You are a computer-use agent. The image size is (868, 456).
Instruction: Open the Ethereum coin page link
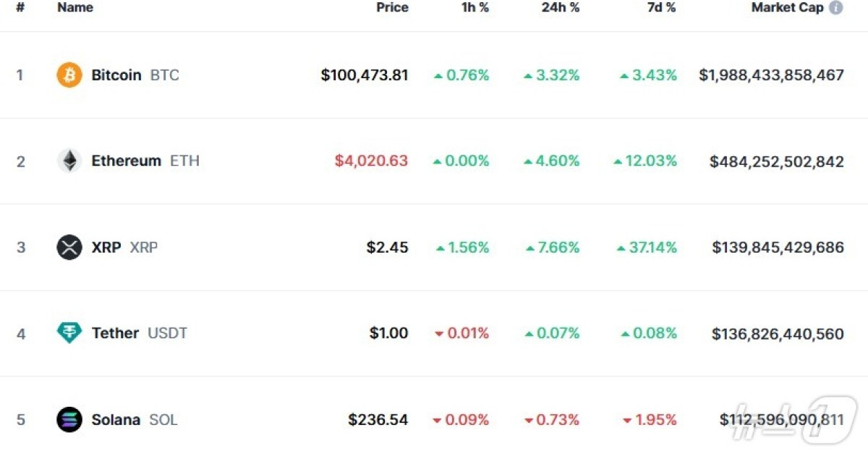point(127,161)
